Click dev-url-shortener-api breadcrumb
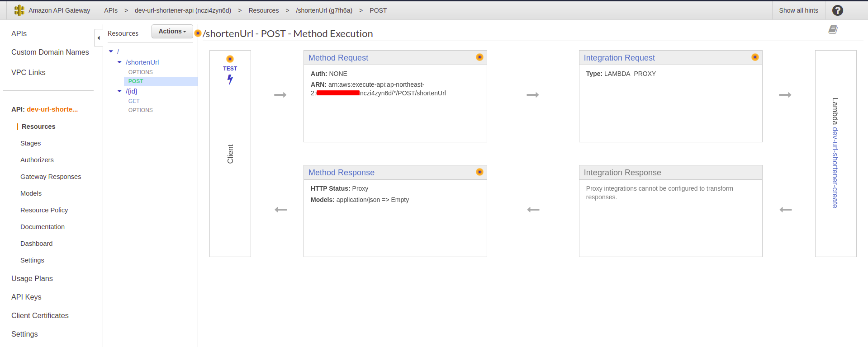Viewport: 868px width, 347px height. click(x=183, y=10)
